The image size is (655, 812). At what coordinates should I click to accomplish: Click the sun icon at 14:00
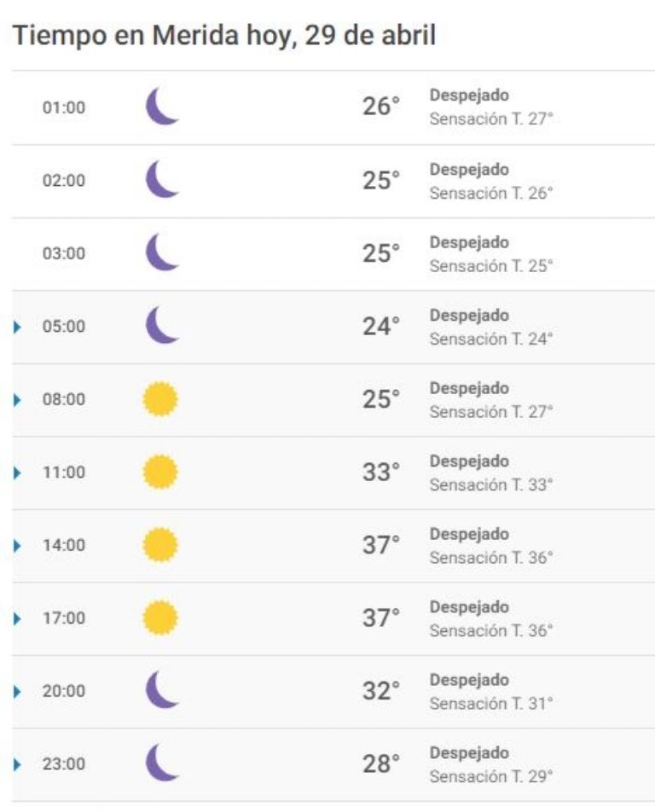160,544
